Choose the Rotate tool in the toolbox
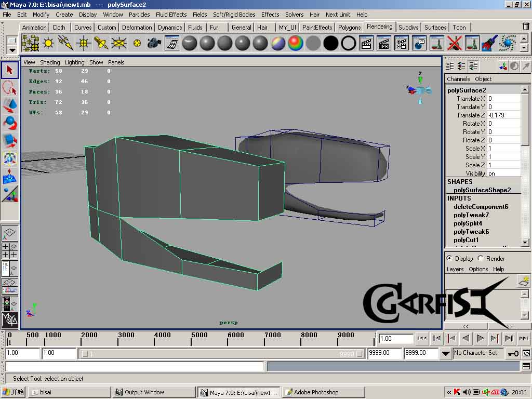 pyautogui.click(x=9, y=123)
